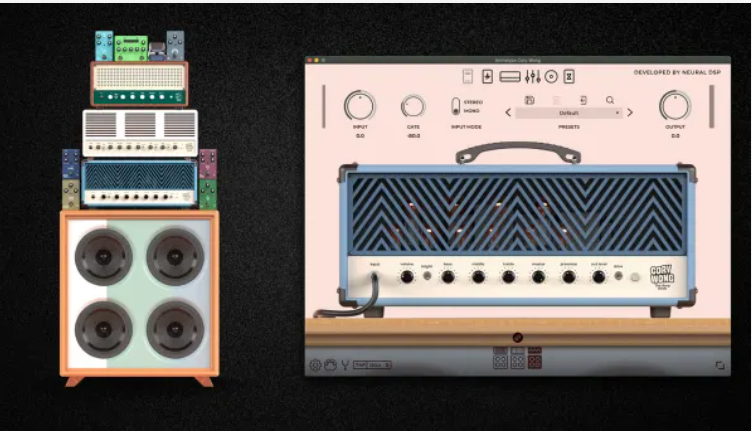
Task: Click the amp bass knob
Action: (x=448, y=277)
